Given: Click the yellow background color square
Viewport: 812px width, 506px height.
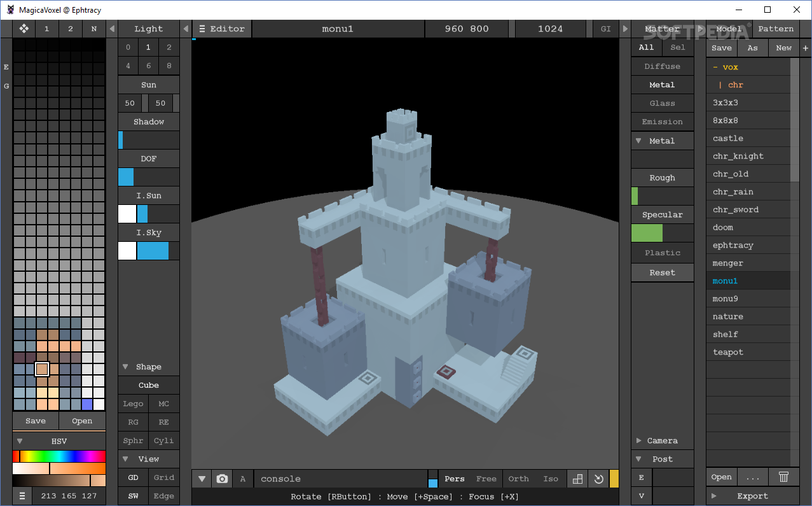Looking at the screenshot, I should click(x=614, y=479).
